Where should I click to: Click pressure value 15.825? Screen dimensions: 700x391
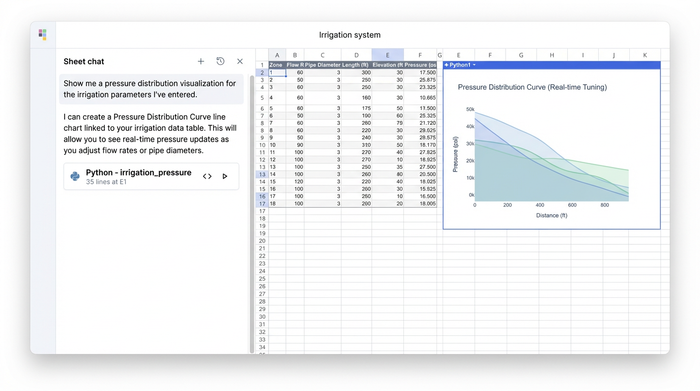[420, 189]
